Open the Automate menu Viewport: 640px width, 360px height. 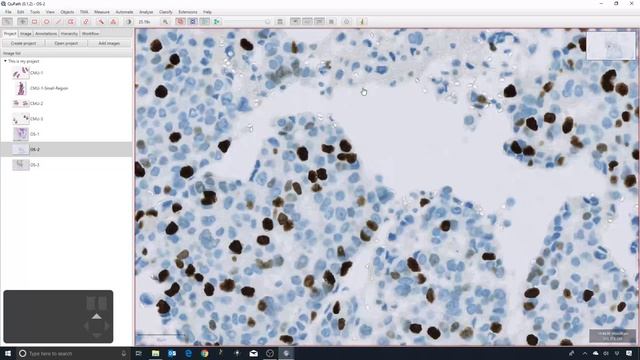pyautogui.click(x=124, y=12)
